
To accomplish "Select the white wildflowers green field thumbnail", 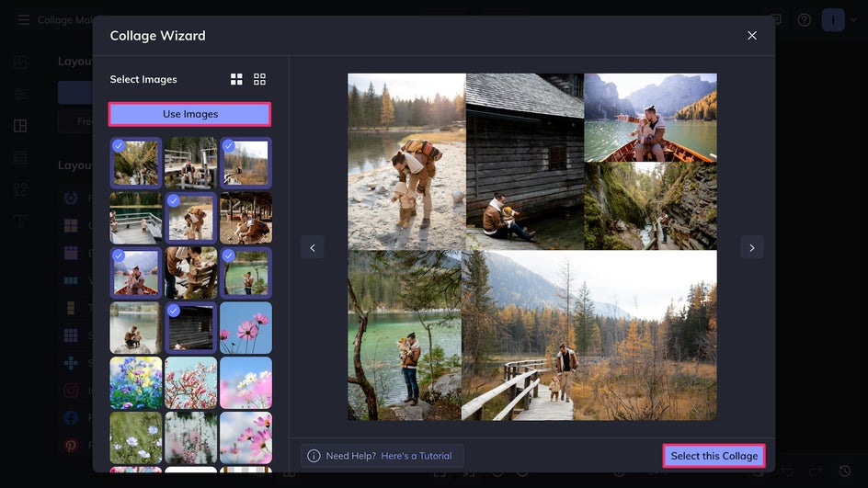I will (x=136, y=437).
